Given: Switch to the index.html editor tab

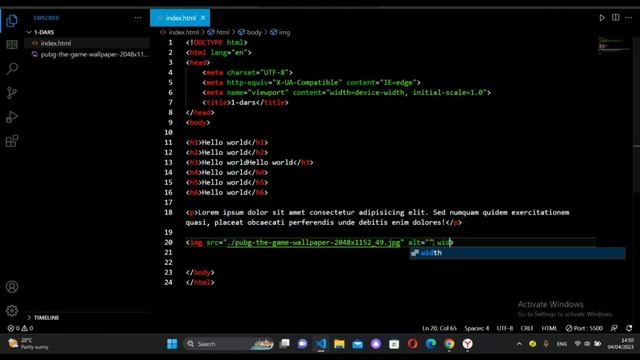Looking at the screenshot, I should pyautogui.click(x=180, y=18).
